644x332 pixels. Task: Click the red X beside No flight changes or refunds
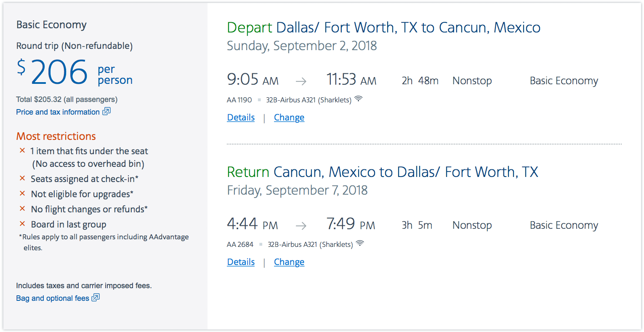pyautogui.click(x=22, y=209)
